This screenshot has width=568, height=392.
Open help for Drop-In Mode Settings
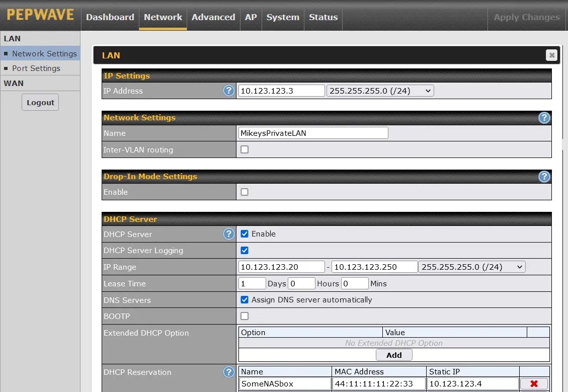(x=544, y=177)
